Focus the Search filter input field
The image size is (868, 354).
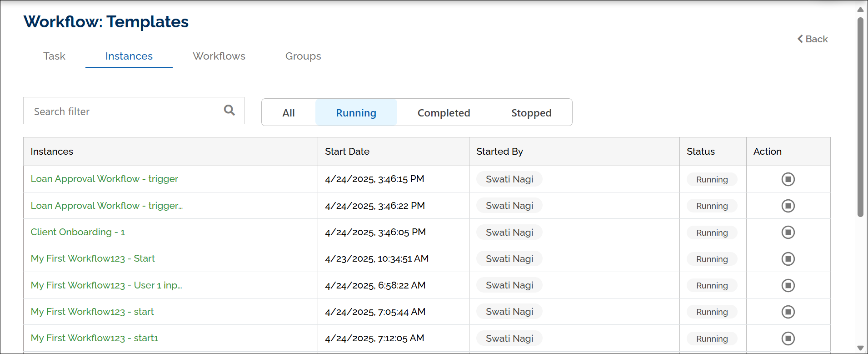(123, 111)
